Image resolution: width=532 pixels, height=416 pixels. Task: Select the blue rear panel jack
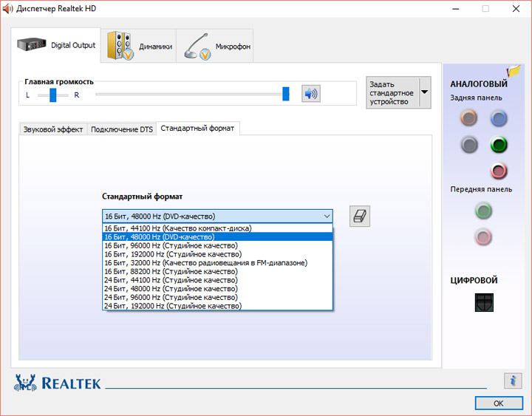click(499, 118)
